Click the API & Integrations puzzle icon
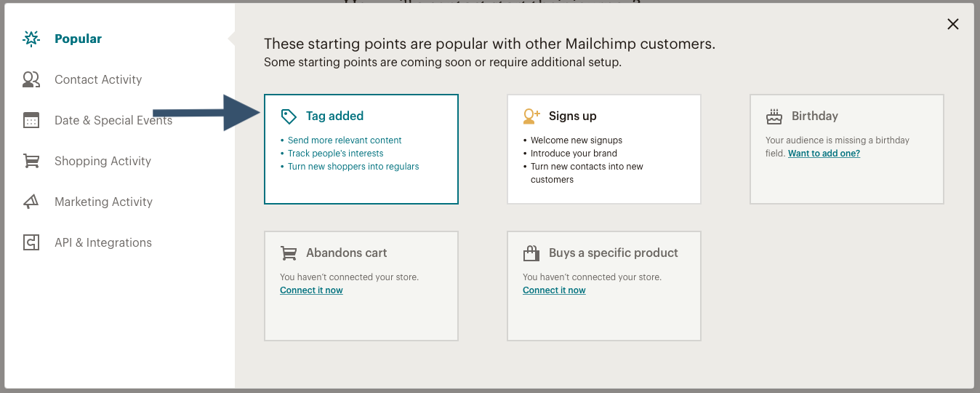The image size is (980, 393). [31, 242]
